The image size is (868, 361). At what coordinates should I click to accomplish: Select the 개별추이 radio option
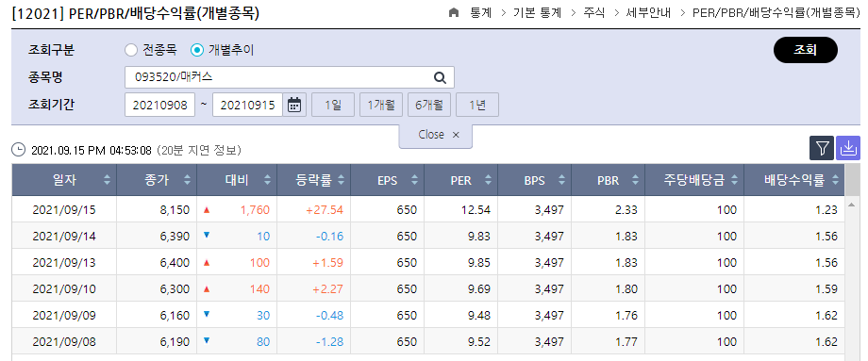[x=196, y=50]
